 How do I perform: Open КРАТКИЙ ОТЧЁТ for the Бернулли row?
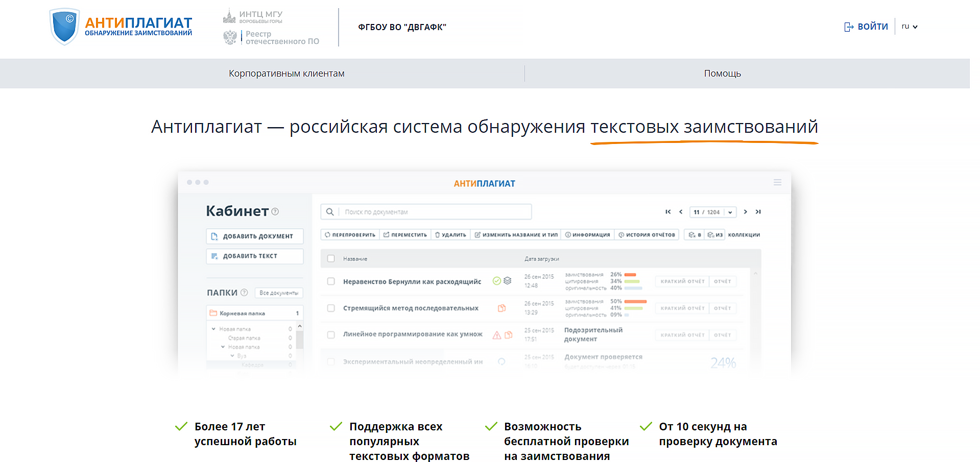(x=682, y=281)
